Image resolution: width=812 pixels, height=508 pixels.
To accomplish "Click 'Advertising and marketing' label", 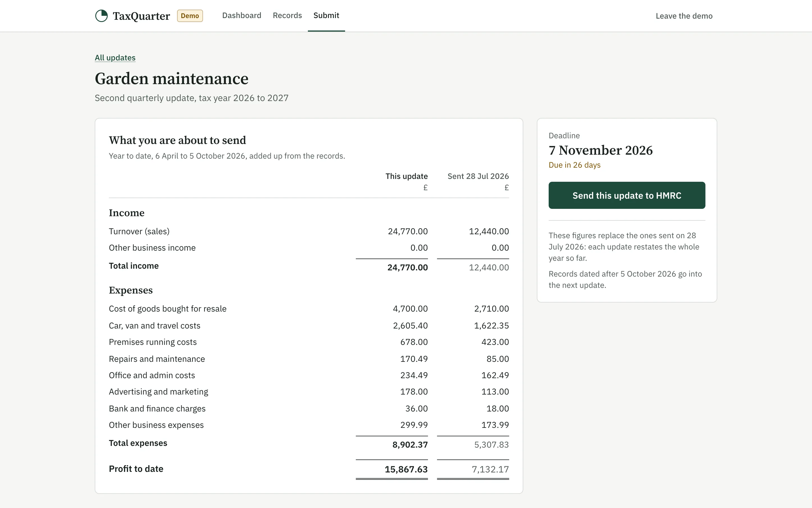I will click(x=158, y=392).
